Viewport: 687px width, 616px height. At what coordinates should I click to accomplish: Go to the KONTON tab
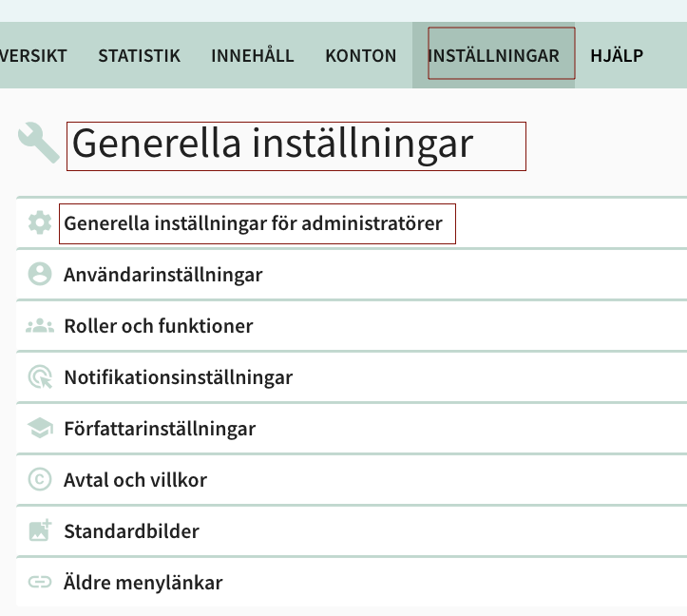(x=360, y=55)
